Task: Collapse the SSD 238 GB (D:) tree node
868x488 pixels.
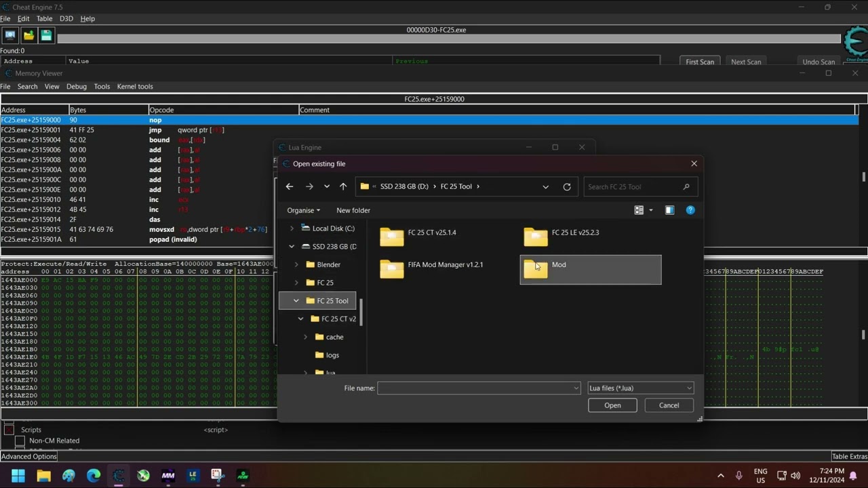Action: pos(292,247)
